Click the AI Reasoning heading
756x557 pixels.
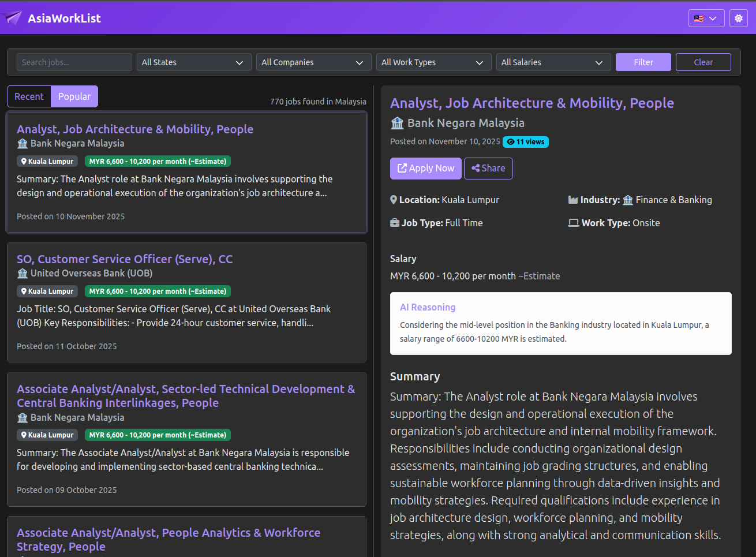click(x=428, y=307)
